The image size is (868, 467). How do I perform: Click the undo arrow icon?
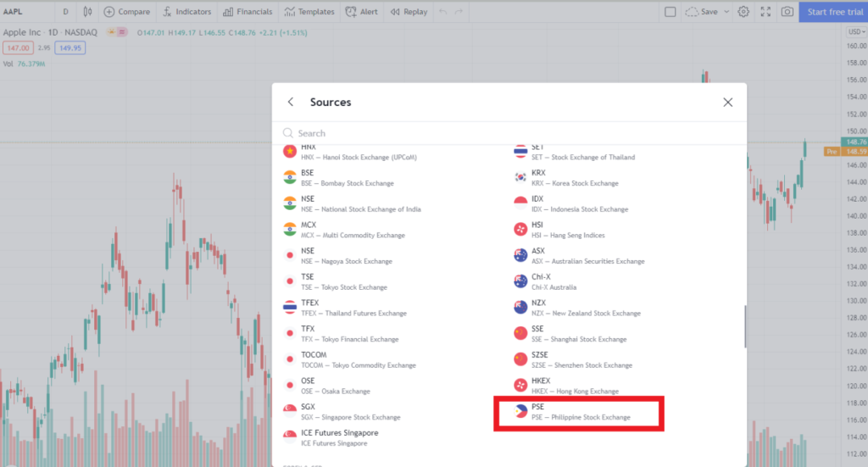442,12
